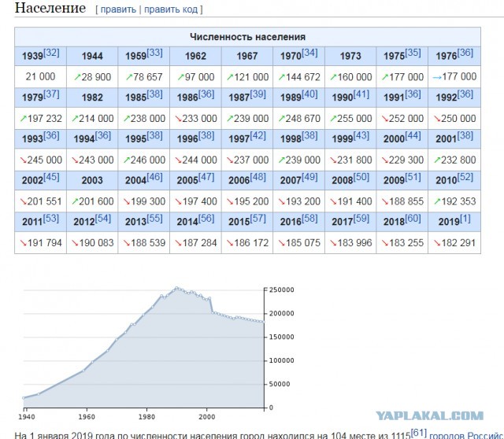Click the red down arrow beside 233 000
The width and height of the screenshot is (504, 439).
tap(179, 119)
